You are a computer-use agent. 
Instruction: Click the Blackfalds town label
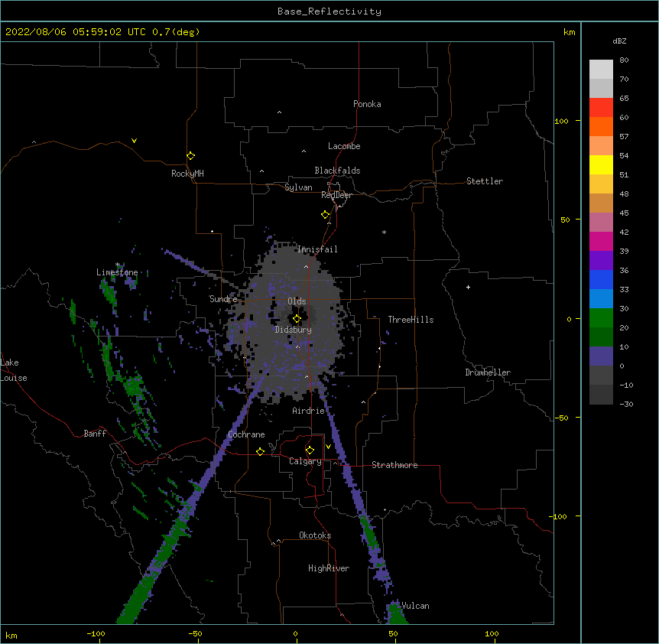point(337,171)
